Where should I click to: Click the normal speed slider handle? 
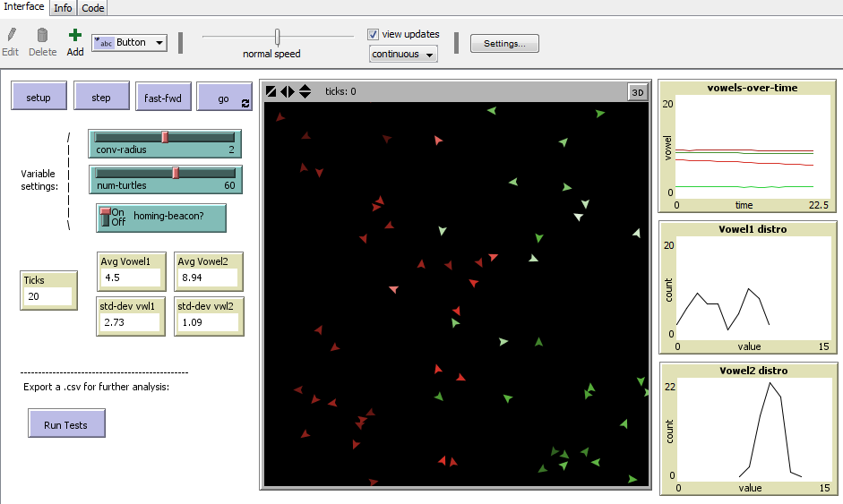point(278,37)
